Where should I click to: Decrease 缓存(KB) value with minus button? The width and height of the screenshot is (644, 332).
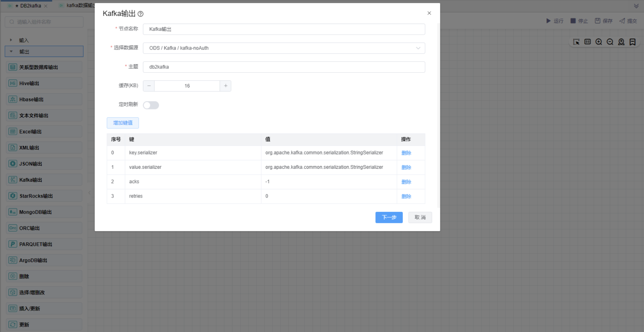click(x=149, y=86)
